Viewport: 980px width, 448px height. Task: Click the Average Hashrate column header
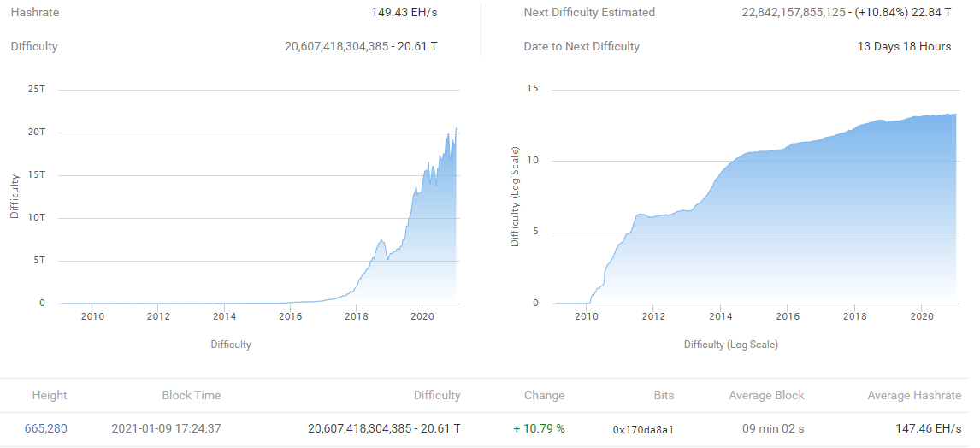[x=914, y=395]
